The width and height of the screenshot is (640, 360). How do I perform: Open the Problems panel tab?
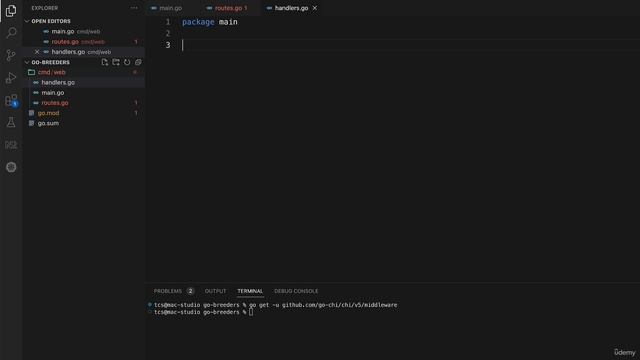[x=167, y=291]
